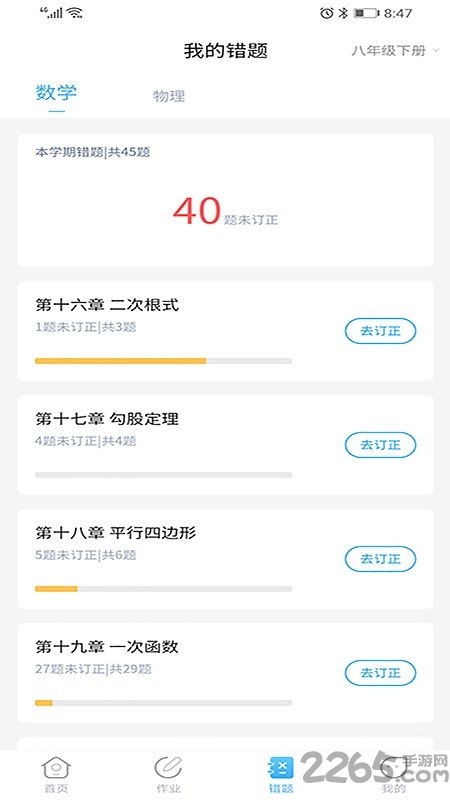Open the 第十八章 平行四边形 chapter title
450x800 pixels.
[116, 533]
